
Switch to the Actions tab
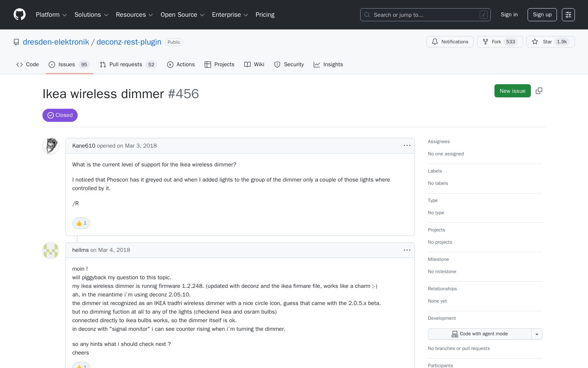pos(181,65)
